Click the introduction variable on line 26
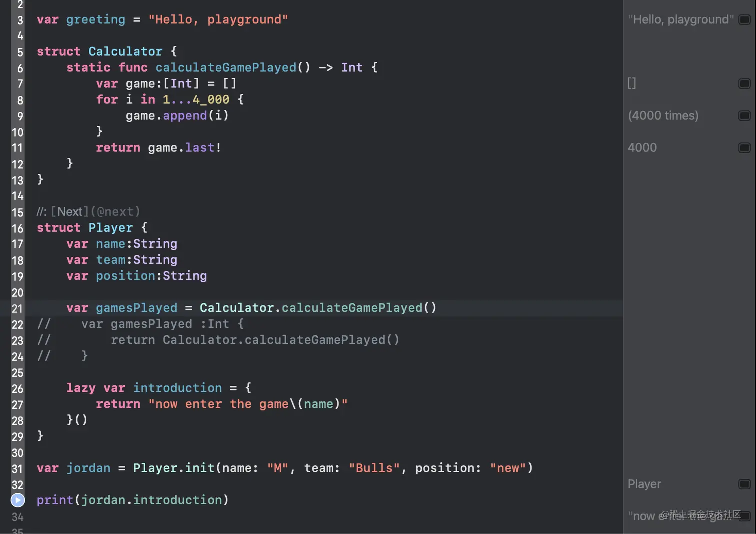Viewport: 756px width, 534px height. (x=177, y=388)
